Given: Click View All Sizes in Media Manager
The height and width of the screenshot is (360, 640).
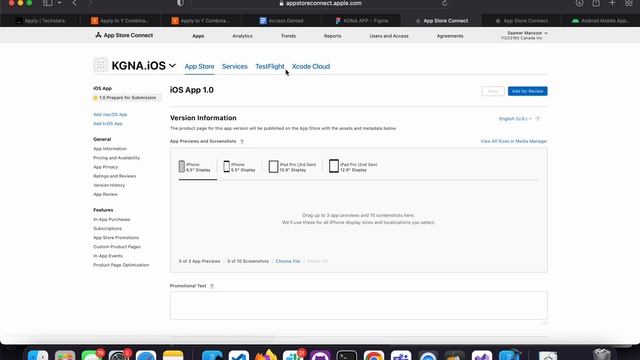Looking at the screenshot, I should 513,141.
